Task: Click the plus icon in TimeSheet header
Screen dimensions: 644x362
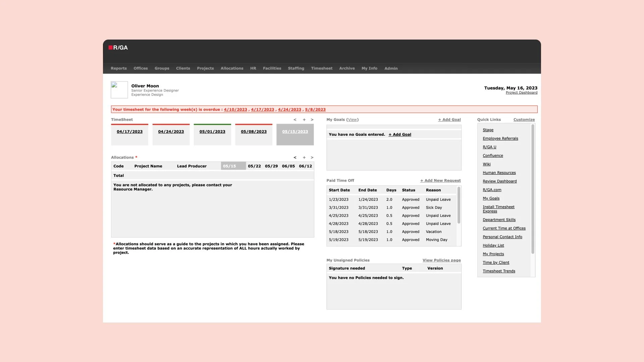Action: [x=304, y=120]
